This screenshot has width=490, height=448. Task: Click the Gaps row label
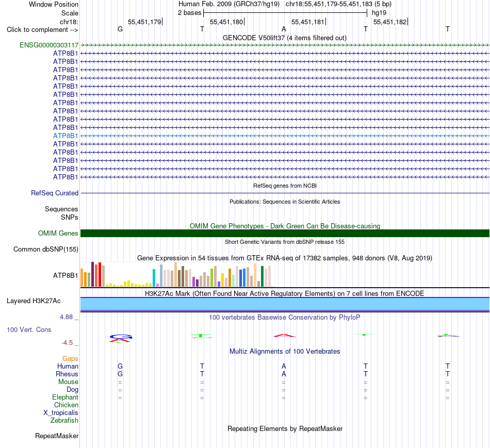[70, 359]
